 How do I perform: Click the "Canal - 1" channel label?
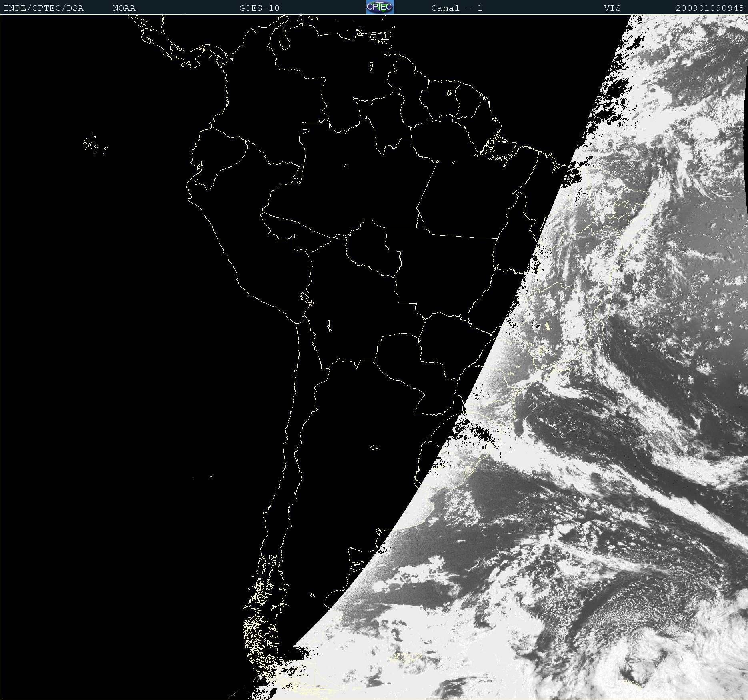tap(457, 8)
